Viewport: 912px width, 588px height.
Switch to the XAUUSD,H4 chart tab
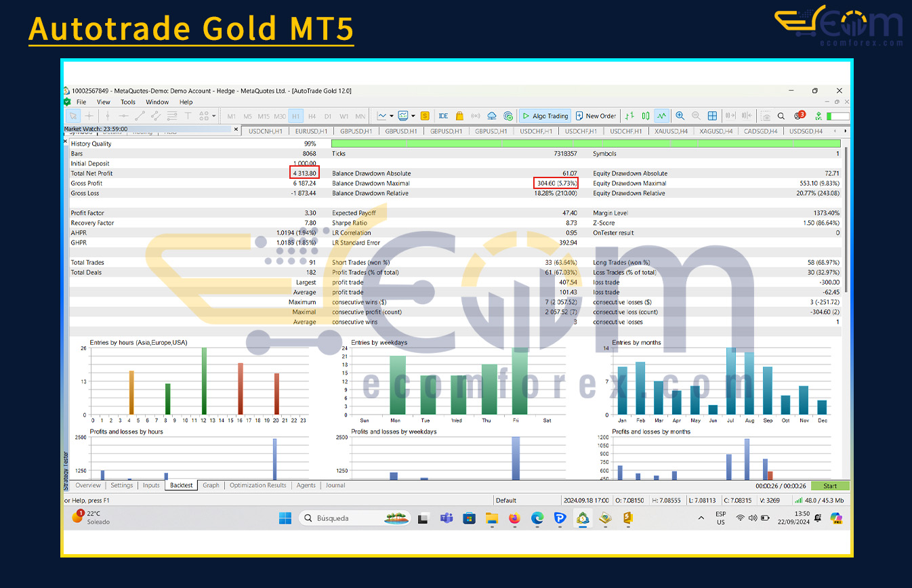671,131
